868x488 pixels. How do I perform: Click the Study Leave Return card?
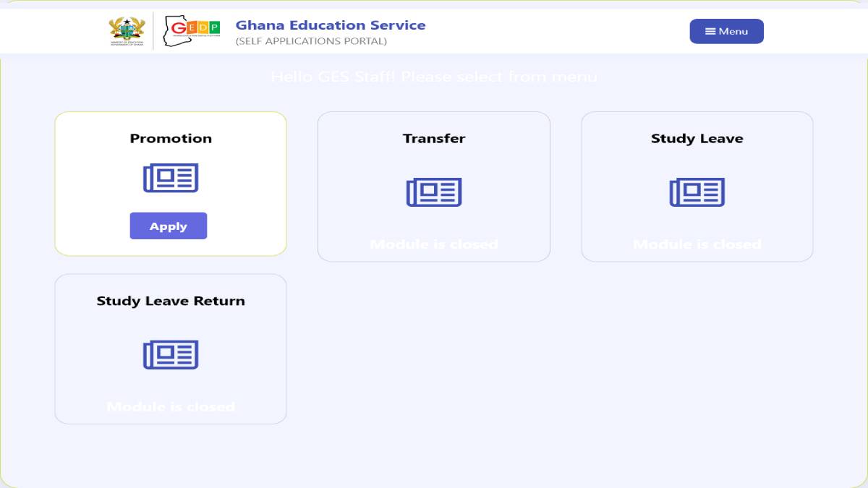(x=171, y=348)
